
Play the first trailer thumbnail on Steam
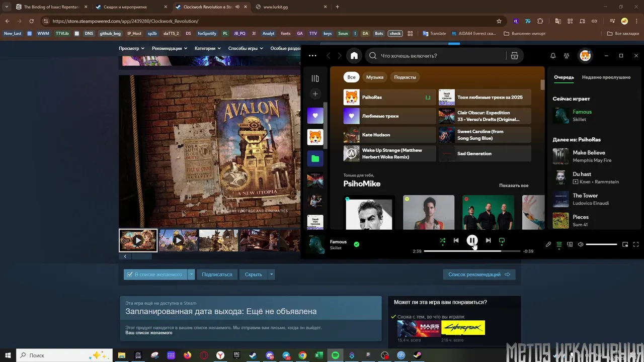click(138, 240)
